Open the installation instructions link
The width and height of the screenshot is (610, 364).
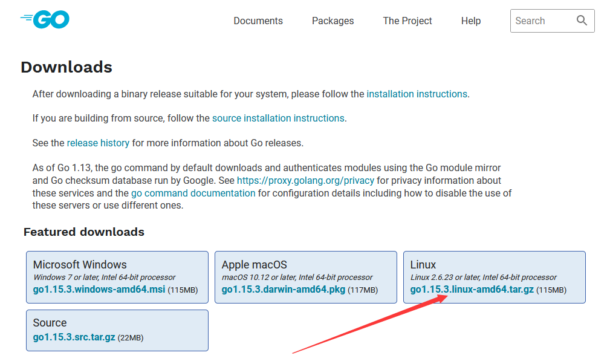click(x=417, y=94)
